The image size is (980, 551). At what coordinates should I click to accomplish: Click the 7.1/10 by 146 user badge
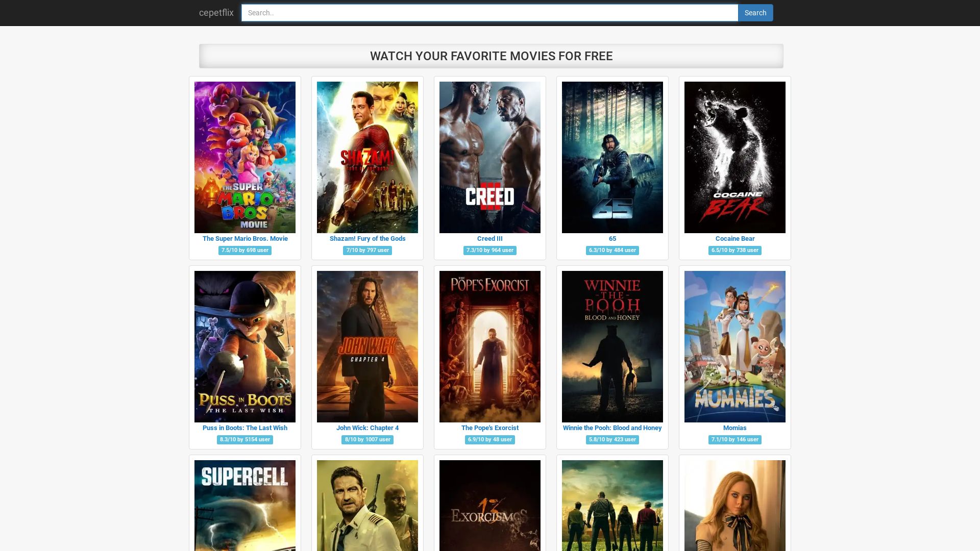(x=735, y=440)
